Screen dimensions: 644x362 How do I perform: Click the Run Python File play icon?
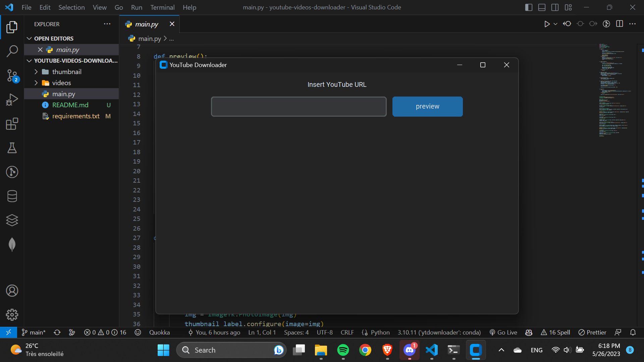[547, 24]
